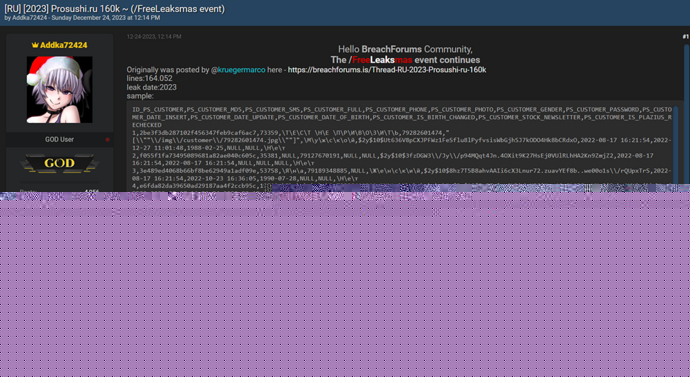
Task: Click the 'lines:164.052' text
Action: (x=150, y=78)
